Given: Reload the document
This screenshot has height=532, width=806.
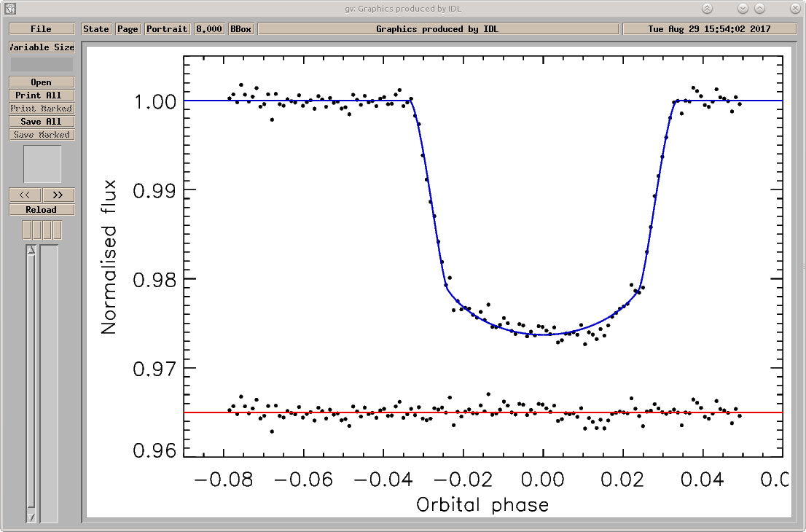Looking at the screenshot, I should point(42,210).
